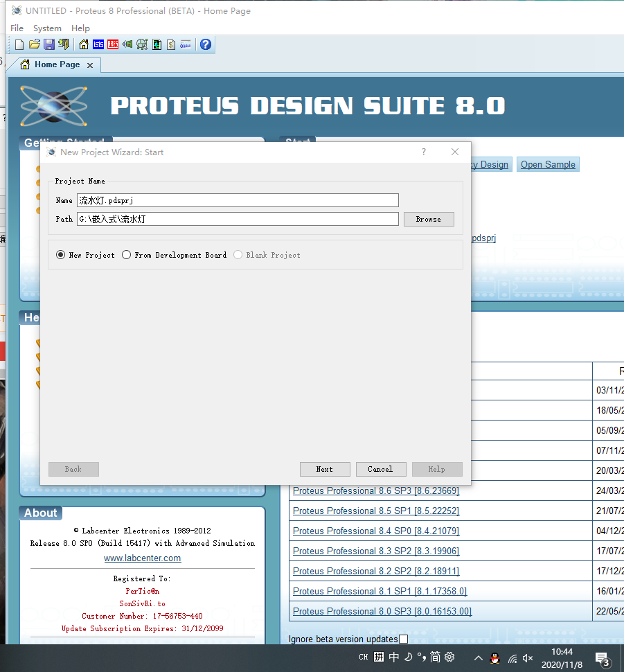Open the Help menu

point(80,28)
